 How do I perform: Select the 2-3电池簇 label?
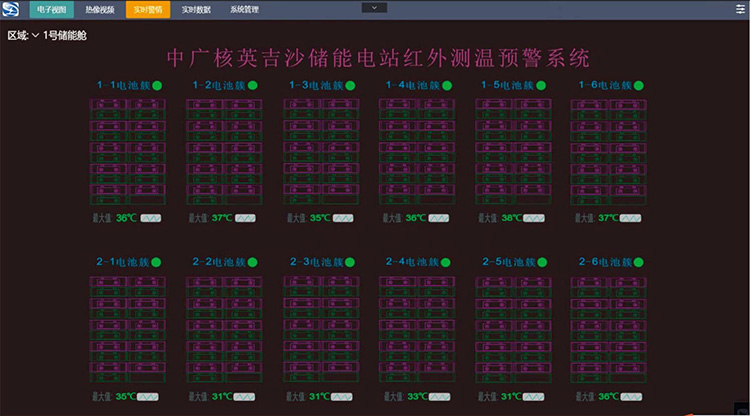click(x=317, y=262)
